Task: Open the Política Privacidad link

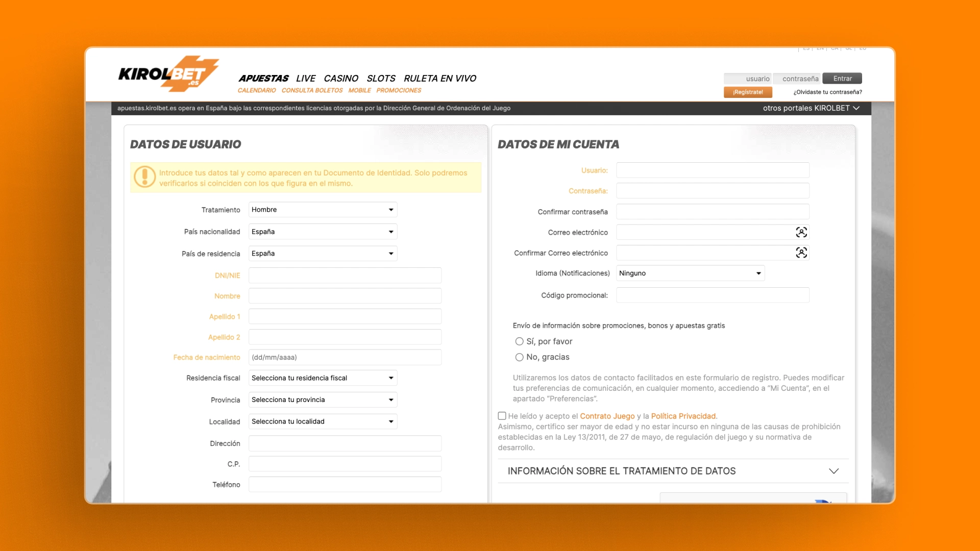Action: tap(684, 416)
